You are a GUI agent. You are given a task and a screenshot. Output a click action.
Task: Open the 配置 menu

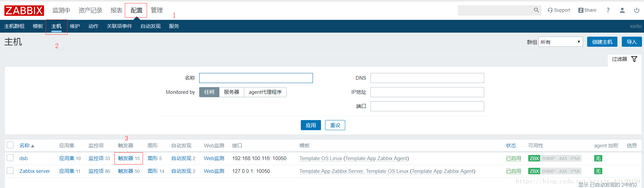click(x=136, y=10)
